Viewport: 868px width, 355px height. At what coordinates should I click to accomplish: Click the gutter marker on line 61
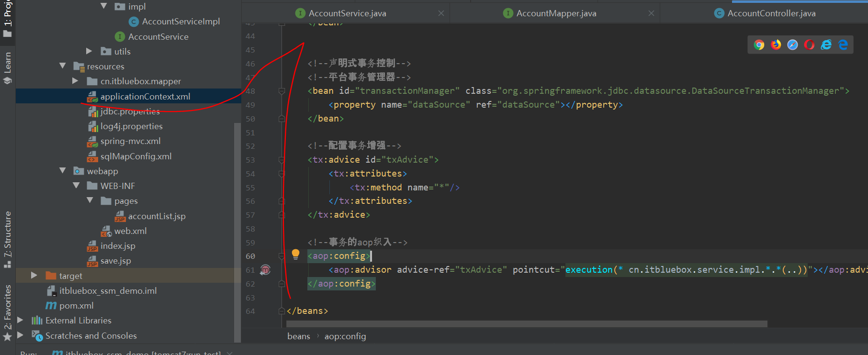tap(265, 270)
